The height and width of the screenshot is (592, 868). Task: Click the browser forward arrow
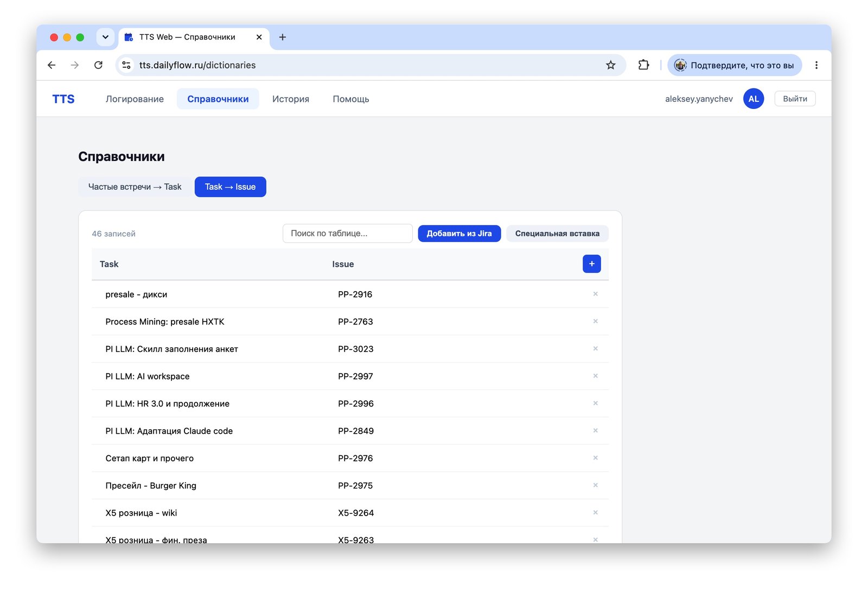point(75,65)
